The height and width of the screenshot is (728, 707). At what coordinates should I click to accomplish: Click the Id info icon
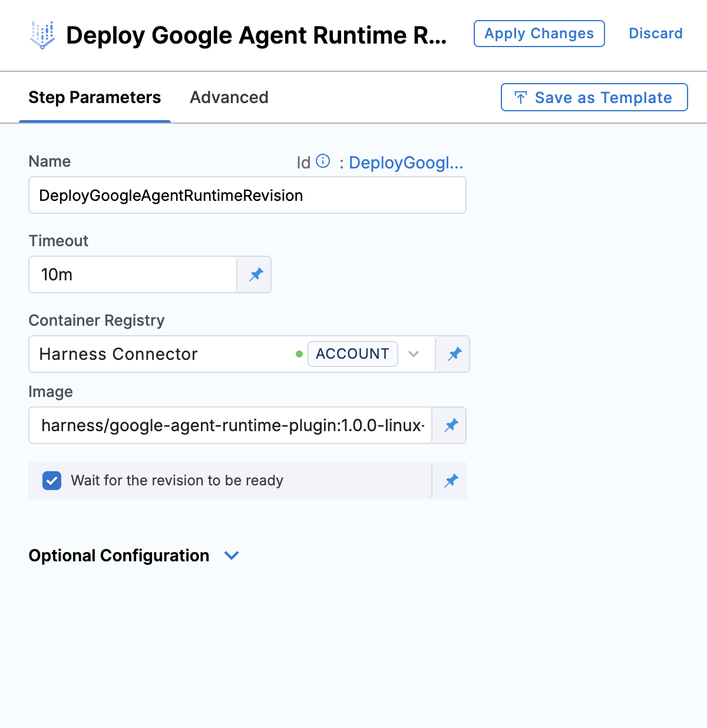coord(323,161)
